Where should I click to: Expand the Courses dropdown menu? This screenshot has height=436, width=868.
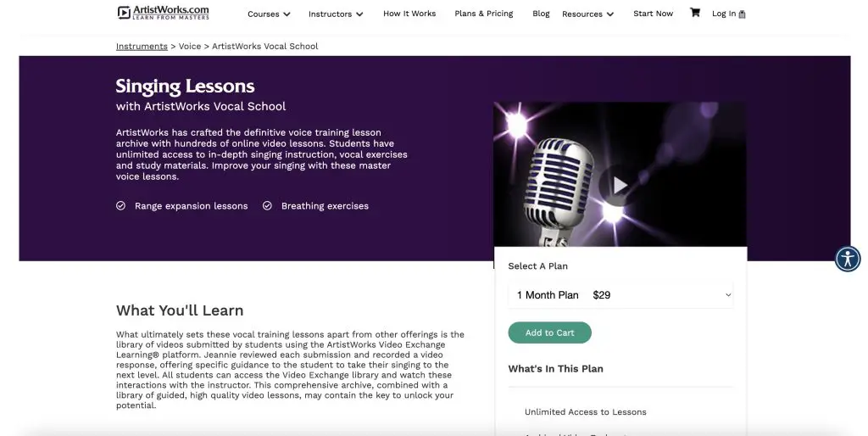click(x=269, y=14)
